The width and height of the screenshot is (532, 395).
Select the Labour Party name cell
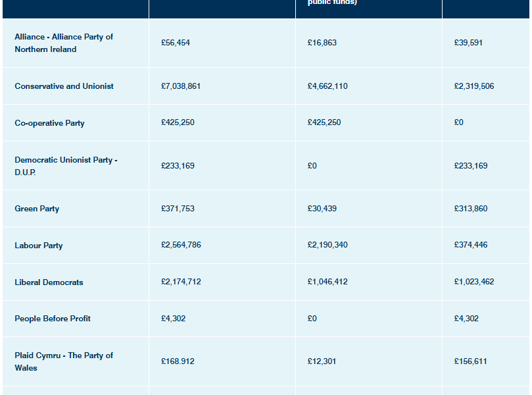point(39,246)
